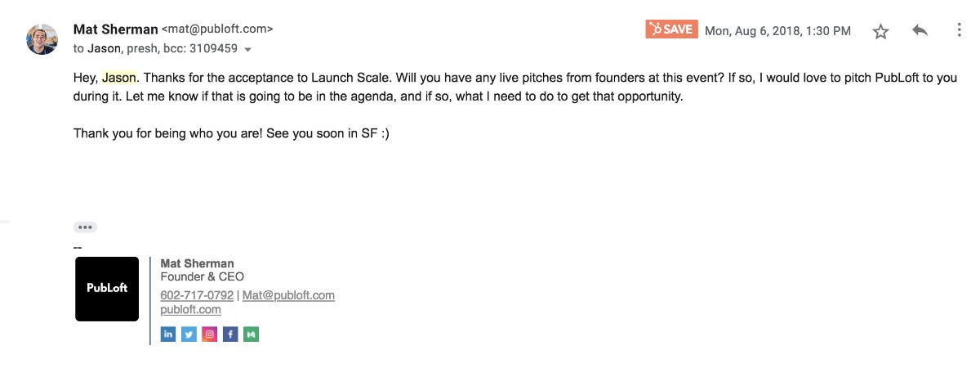Click the reply arrow icon
The width and height of the screenshot is (980, 368).
(x=920, y=30)
